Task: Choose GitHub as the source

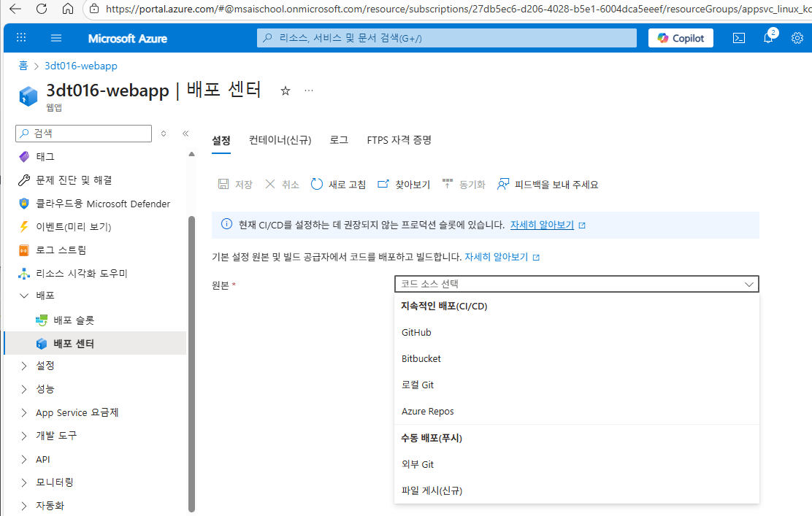Action: [x=576, y=332]
